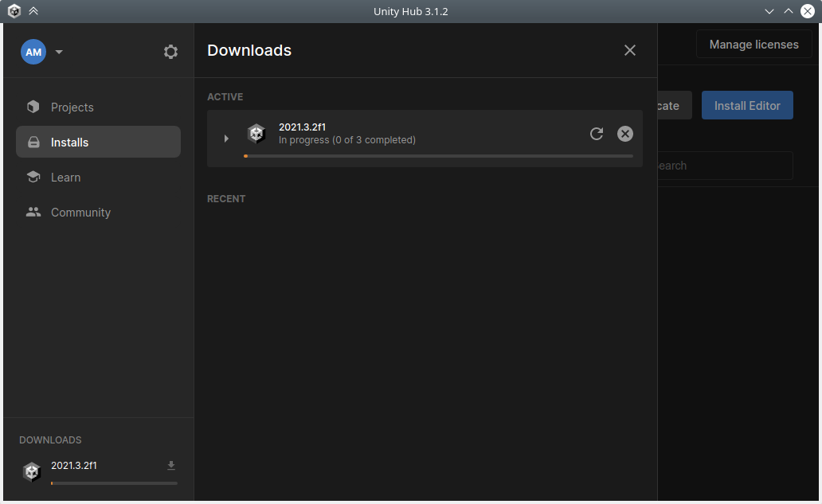Click the Manage licenses button
Screen dimensions: 822x504
tap(753, 44)
